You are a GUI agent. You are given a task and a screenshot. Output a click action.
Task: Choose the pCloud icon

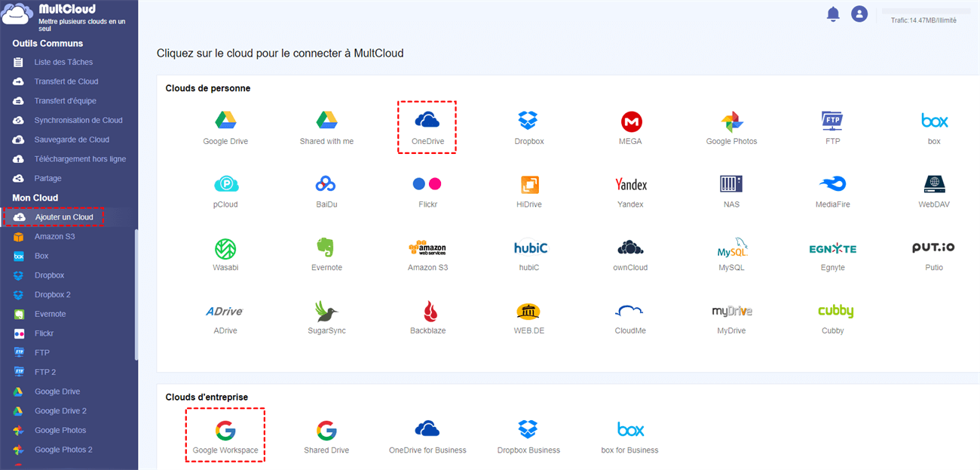225,183
